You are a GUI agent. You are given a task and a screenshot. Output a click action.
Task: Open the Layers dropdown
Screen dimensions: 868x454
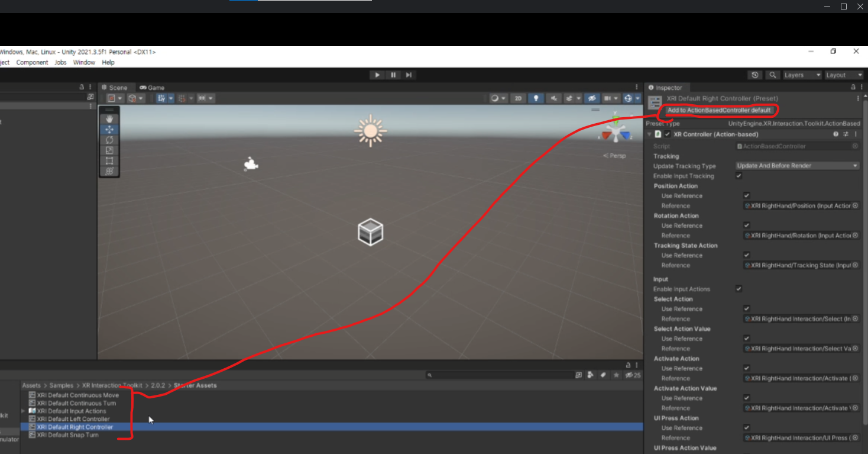click(x=802, y=75)
